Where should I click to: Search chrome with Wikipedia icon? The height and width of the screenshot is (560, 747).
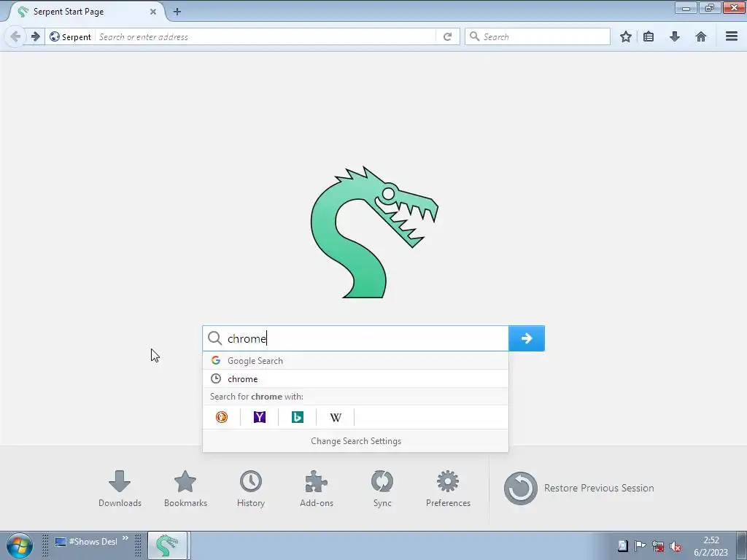(x=336, y=417)
